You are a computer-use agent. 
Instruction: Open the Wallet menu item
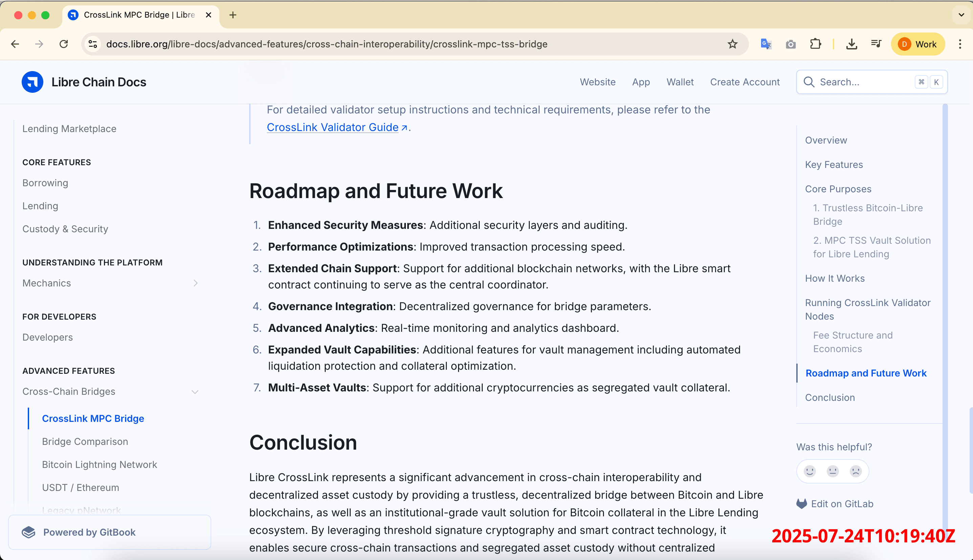[680, 82]
